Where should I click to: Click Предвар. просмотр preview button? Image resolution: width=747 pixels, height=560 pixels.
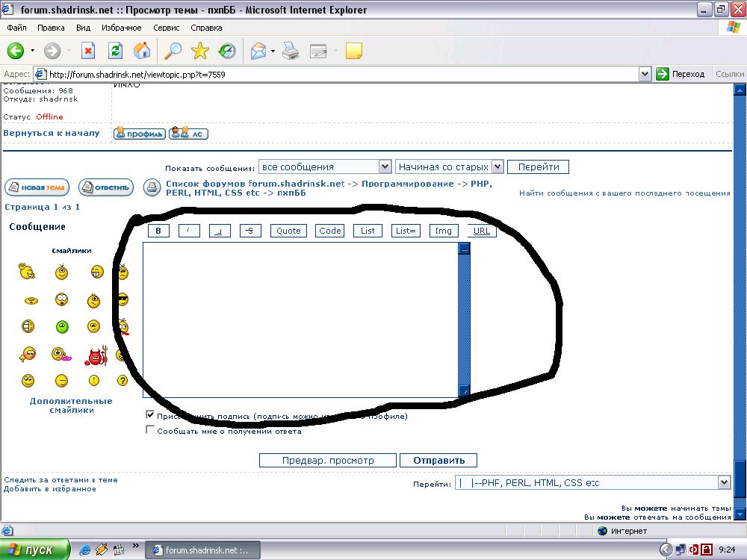[x=328, y=461]
